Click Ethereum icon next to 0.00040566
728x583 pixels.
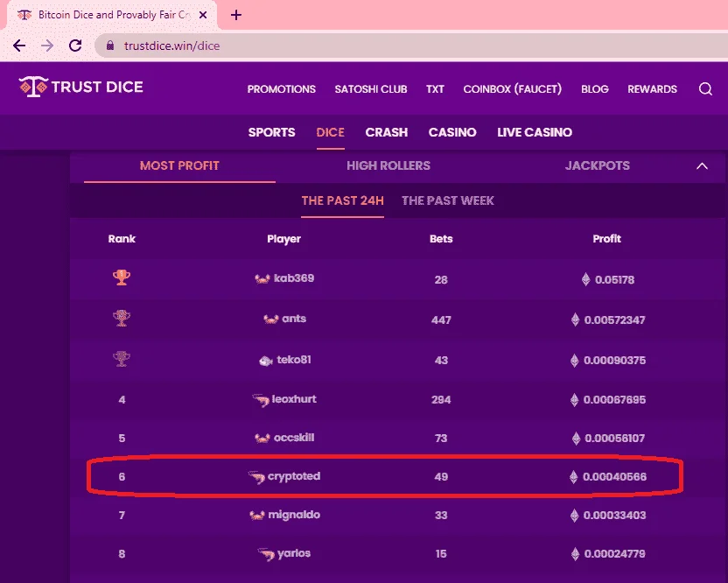pos(573,476)
